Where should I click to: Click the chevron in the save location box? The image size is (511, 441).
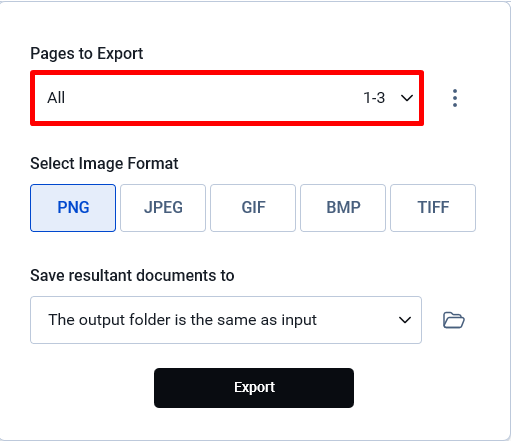point(405,320)
